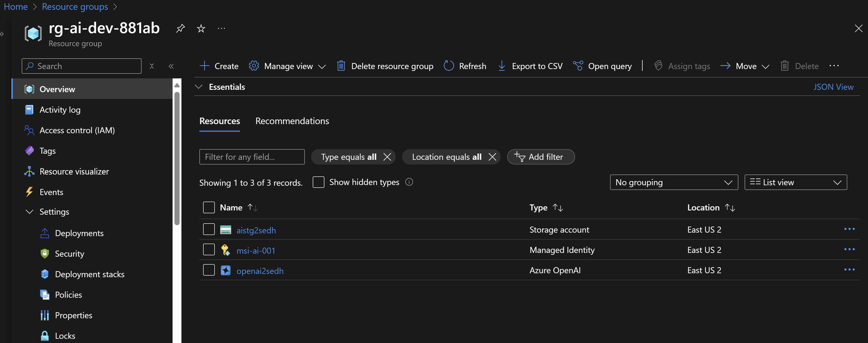Screen dimensions: 868x343
Task: Click the Add filter button
Action: pyautogui.click(x=541, y=157)
